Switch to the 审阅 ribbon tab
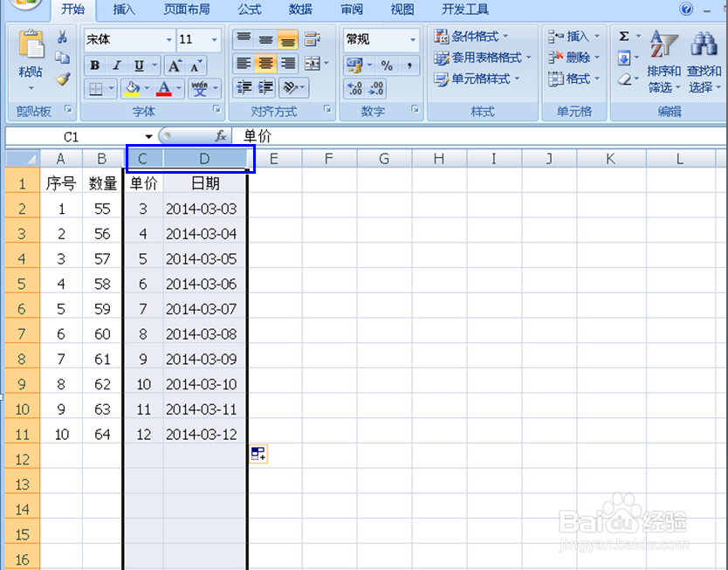 pyautogui.click(x=352, y=10)
